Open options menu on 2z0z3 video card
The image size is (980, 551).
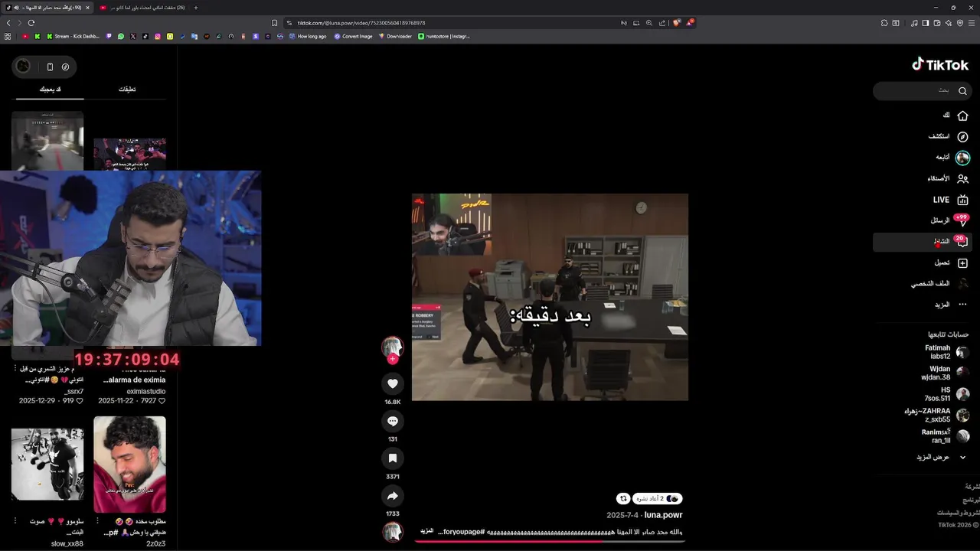tap(96, 521)
